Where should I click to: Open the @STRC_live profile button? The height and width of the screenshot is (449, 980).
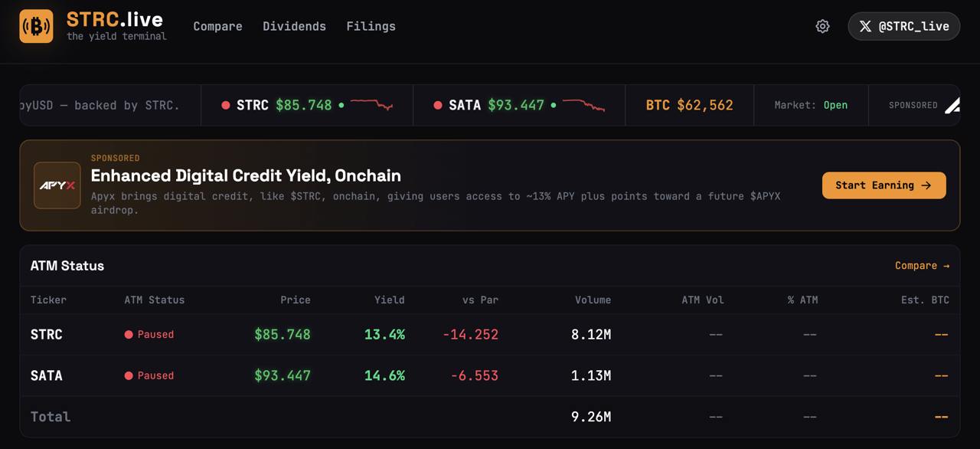(904, 26)
